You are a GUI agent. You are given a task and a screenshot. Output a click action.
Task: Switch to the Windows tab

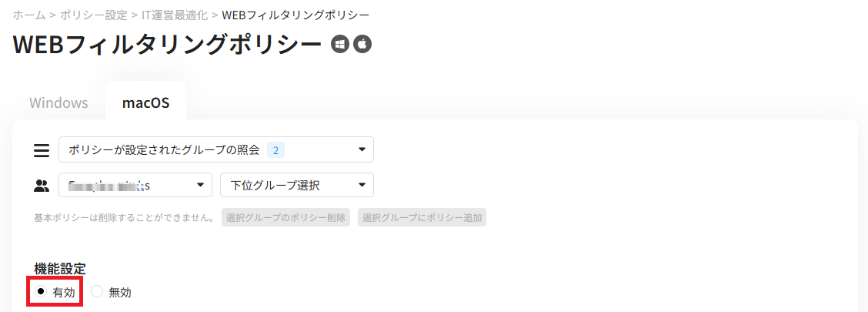(x=58, y=103)
